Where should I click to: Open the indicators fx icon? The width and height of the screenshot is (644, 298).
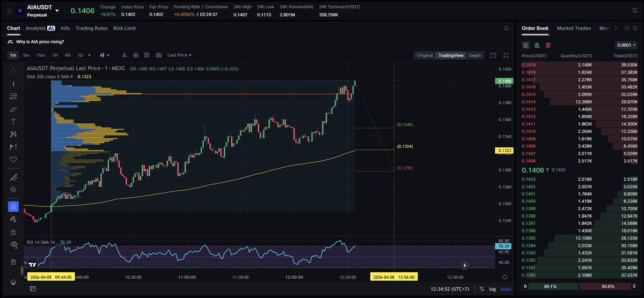(x=125, y=55)
